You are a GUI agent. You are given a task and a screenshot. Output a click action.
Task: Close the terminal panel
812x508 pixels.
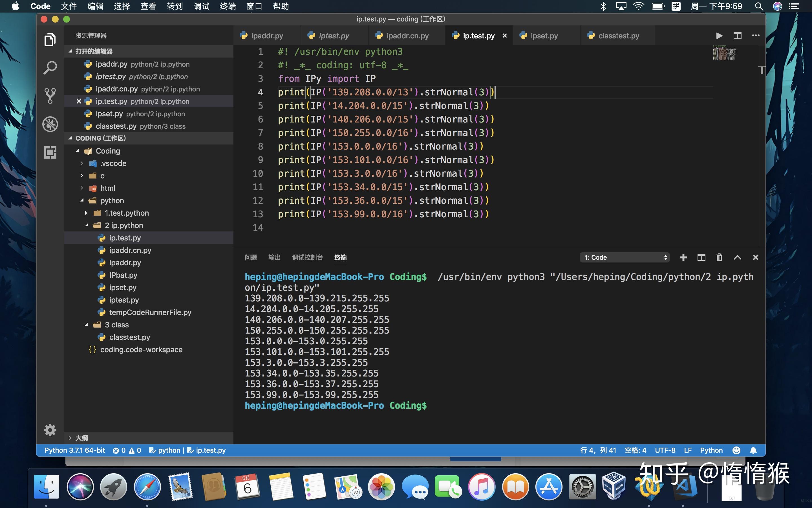(x=755, y=257)
